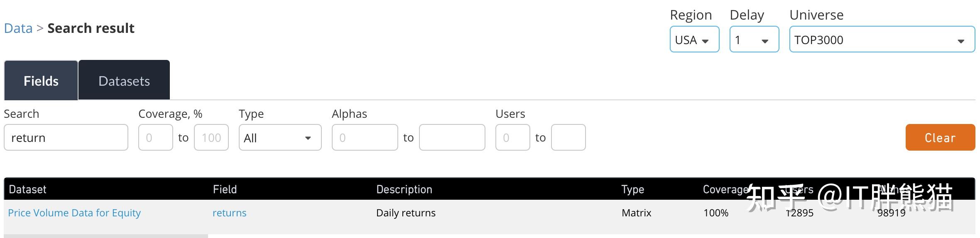Sort by the Type column header
The width and height of the screenshot is (980, 238).
[x=632, y=190]
